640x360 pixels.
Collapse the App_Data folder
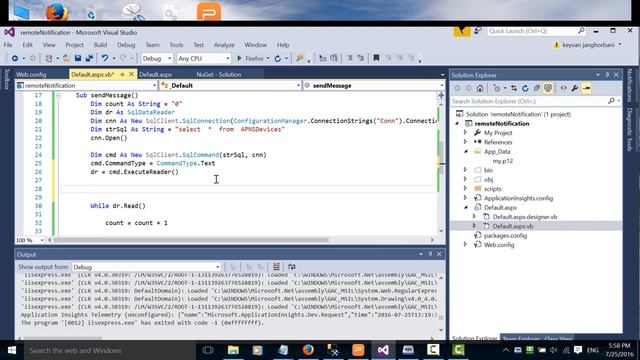[465, 151]
